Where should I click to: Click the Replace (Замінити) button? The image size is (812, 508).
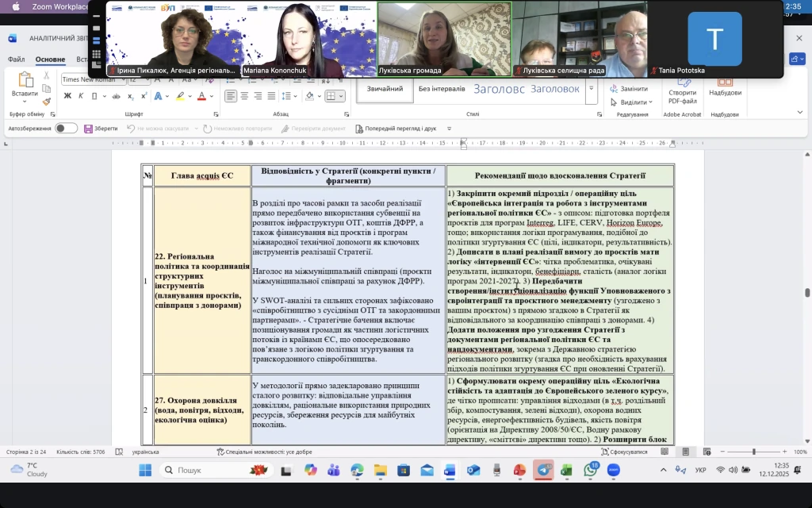coord(634,89)
